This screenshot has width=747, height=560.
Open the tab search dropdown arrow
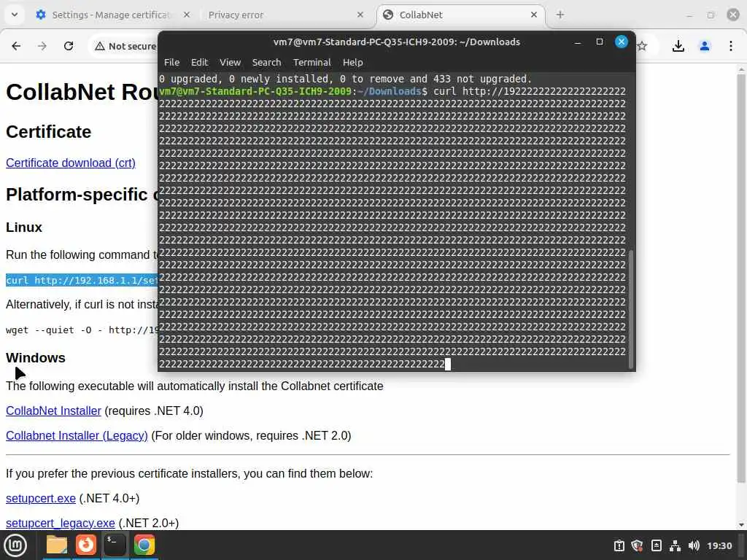(15, 15)
